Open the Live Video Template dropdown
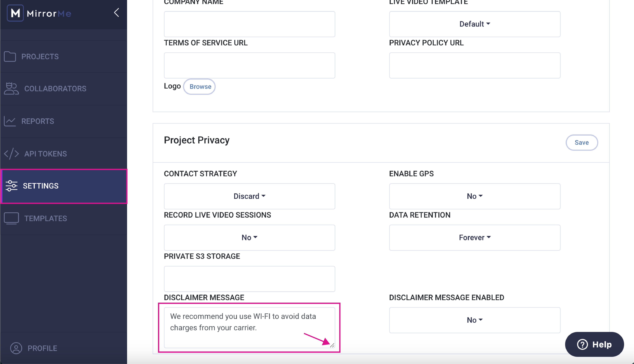 pyautogui.click(x=474, y=24)
